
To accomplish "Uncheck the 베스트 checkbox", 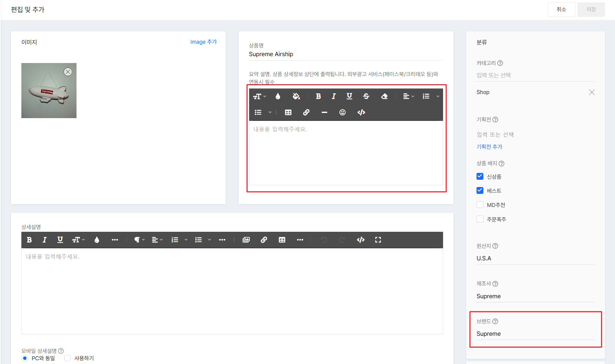I will tap(480, 190).
